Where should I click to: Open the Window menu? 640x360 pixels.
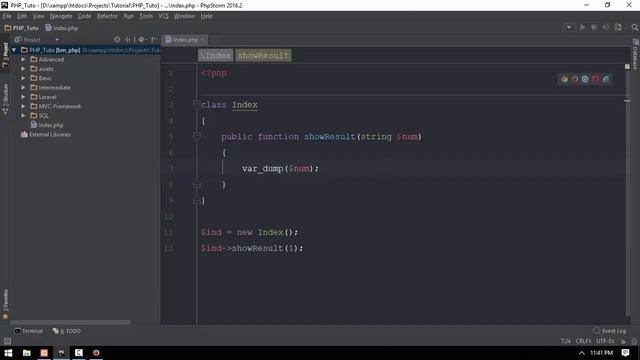(184, 16)
